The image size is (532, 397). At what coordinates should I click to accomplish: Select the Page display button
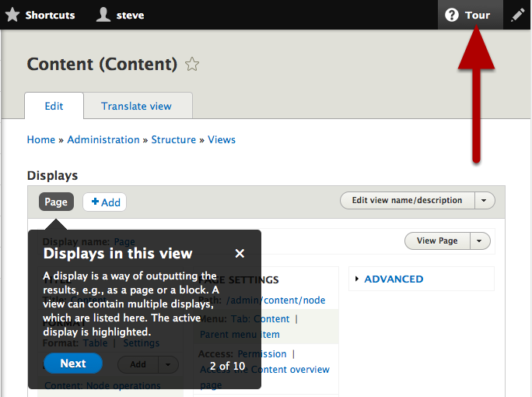(x=56, y=202)
